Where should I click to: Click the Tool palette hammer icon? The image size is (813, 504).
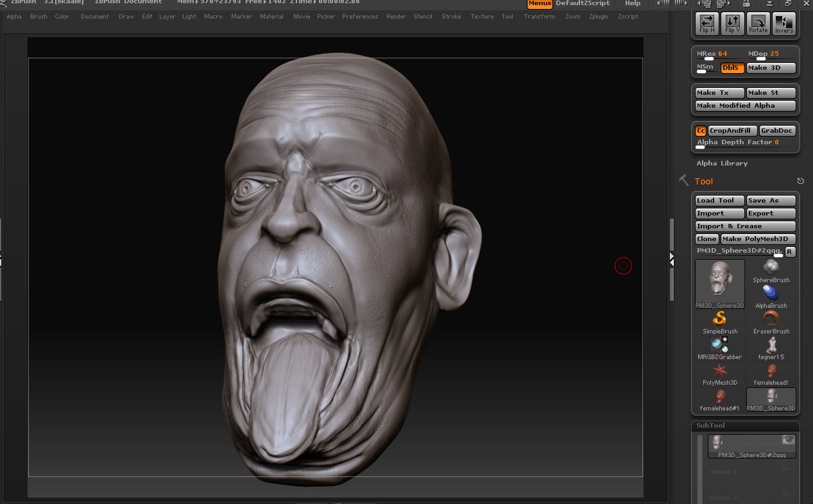684,181
